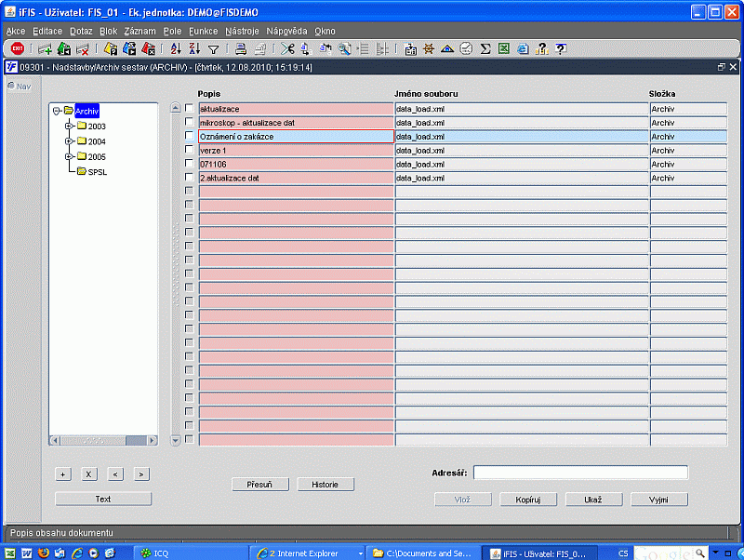Switch to ICQ in the taskbar

tap(190, 553)
